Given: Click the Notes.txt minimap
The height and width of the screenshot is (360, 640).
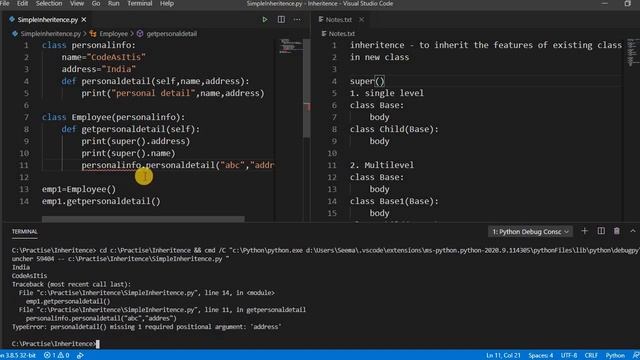Looking at the screenshot, I should point(632,52).
